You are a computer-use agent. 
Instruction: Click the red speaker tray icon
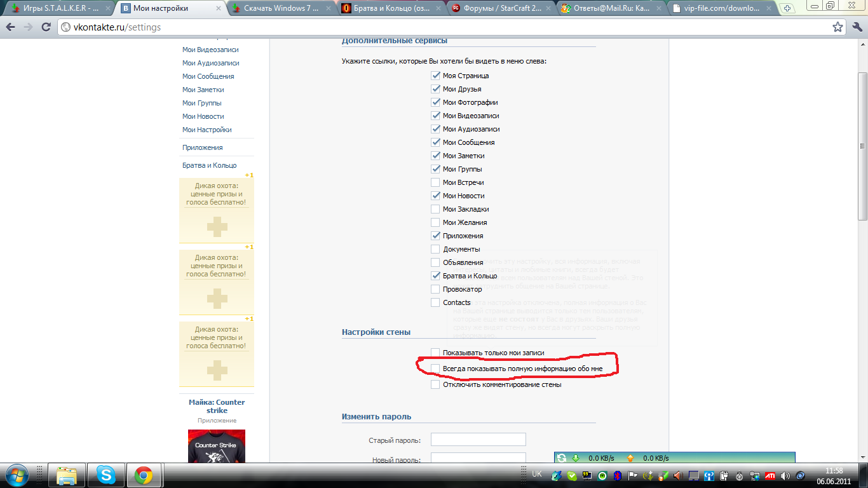click(x=678, y=475)
